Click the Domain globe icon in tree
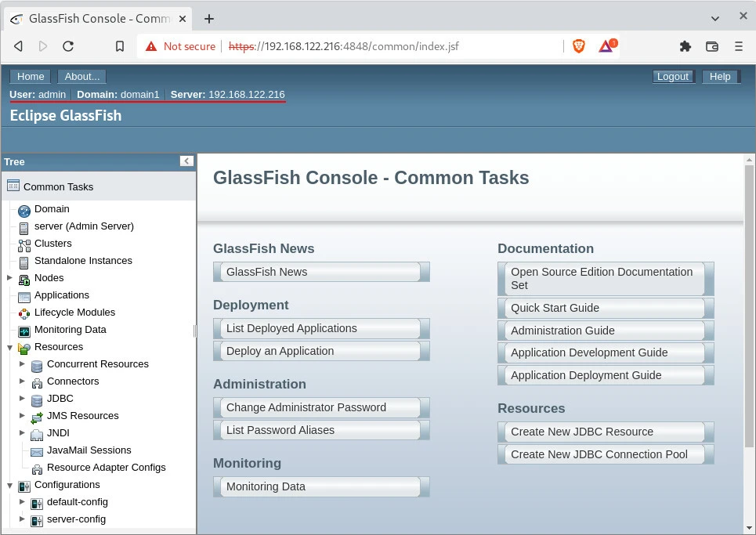The height and width of the screenshot is (535, 756). click(x=24, y=210)
